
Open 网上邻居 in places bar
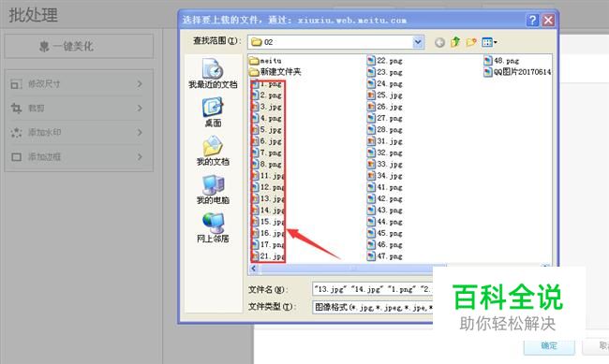click(x=213, y=227)
